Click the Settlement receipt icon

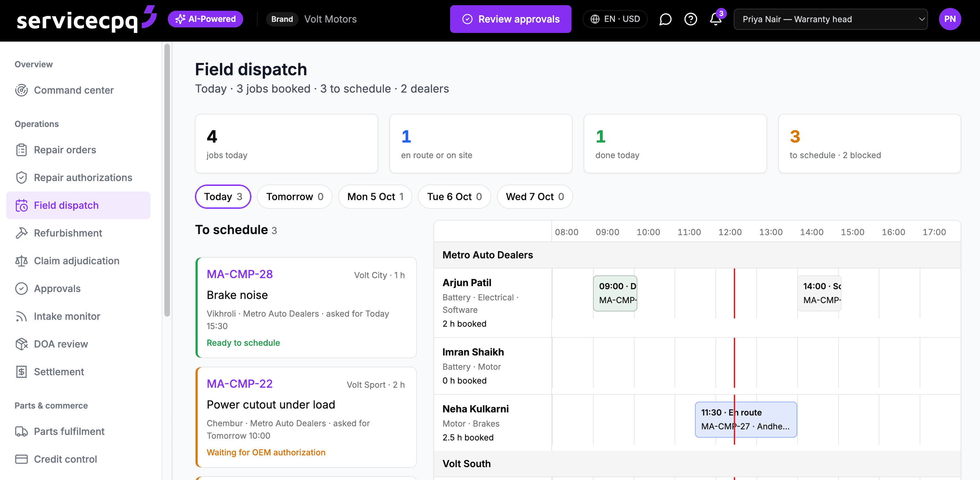[21, 372]
